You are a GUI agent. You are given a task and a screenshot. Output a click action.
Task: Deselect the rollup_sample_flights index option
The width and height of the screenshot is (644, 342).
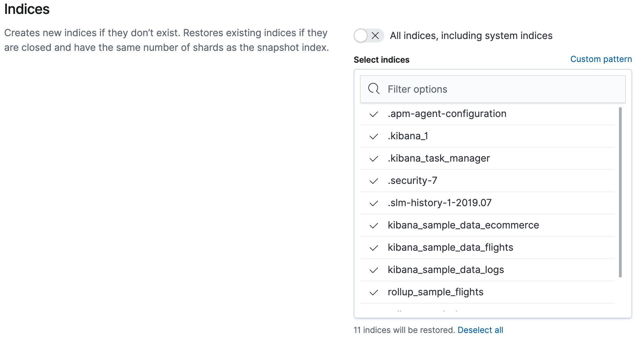click(x=435, y=292)
